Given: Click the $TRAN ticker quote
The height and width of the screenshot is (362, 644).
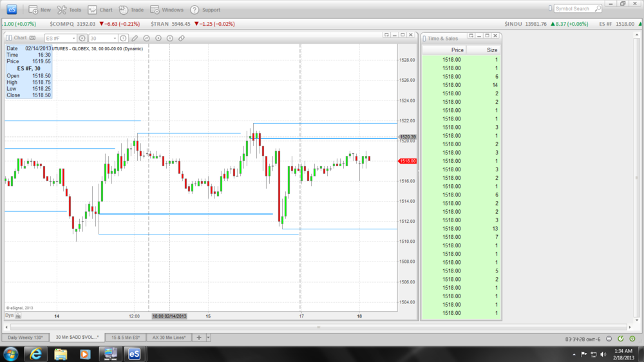Looking at the screenshot, I should (x=193, y=24).
